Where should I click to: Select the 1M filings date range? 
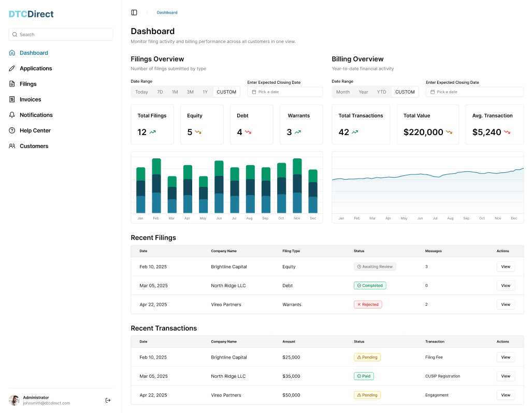click(175, 92)
